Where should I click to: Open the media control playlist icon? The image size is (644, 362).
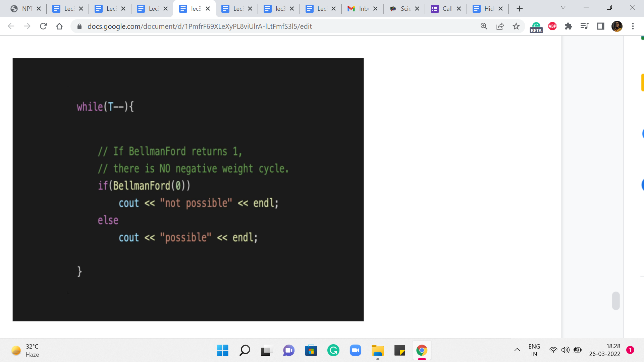click(584, 26)
